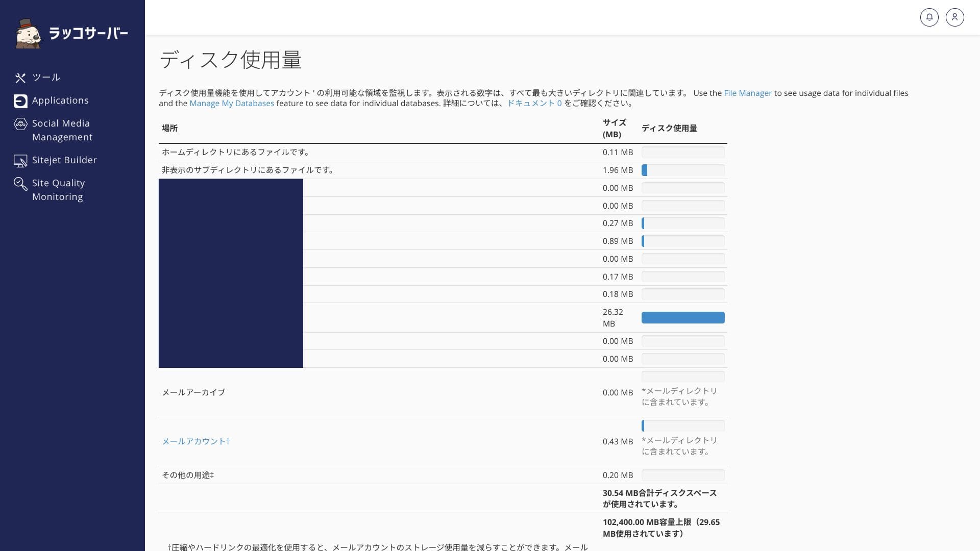
Task: Click the Sitejet Builder monitor icon
Action: pyautogui.click(x=20, y=161)
